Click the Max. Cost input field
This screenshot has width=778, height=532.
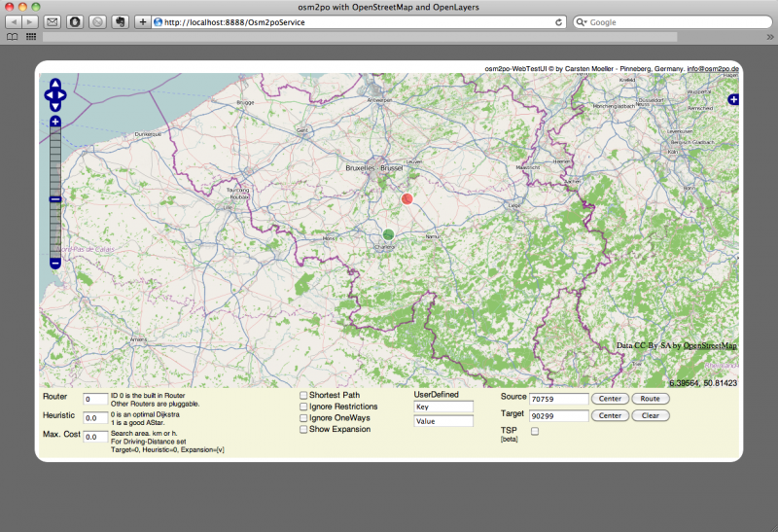pyautogui.click(x=96, y=437)
